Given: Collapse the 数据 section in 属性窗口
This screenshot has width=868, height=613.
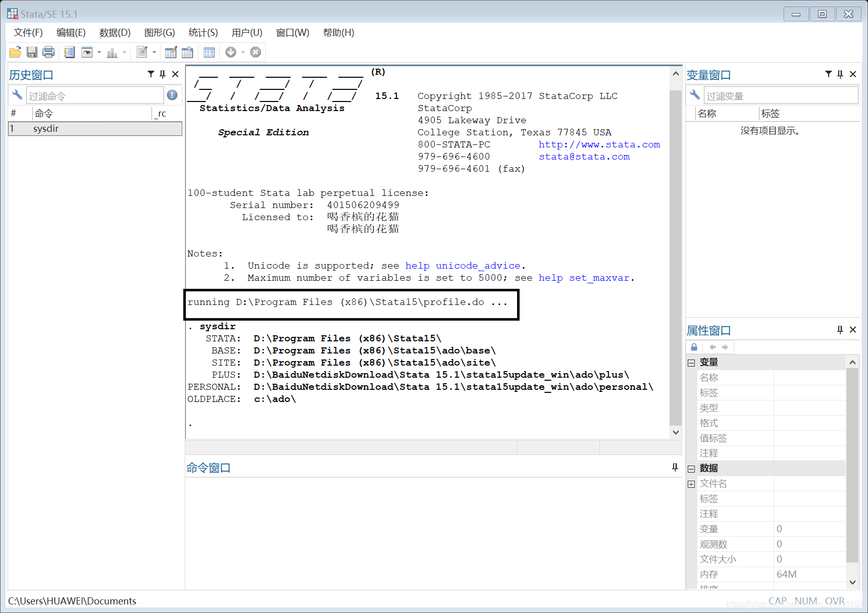Looking at the screenshot, I should (x=691, y=469).
